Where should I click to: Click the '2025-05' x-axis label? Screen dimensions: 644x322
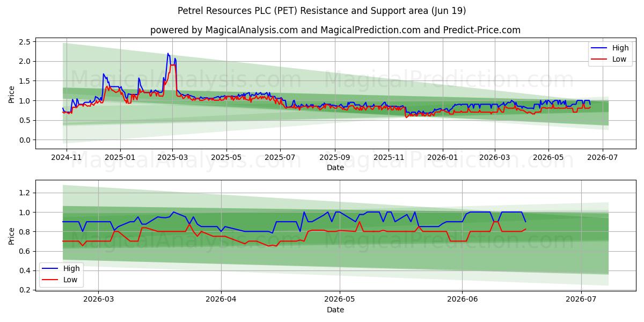pyautogui.click(x=226, y=158)
